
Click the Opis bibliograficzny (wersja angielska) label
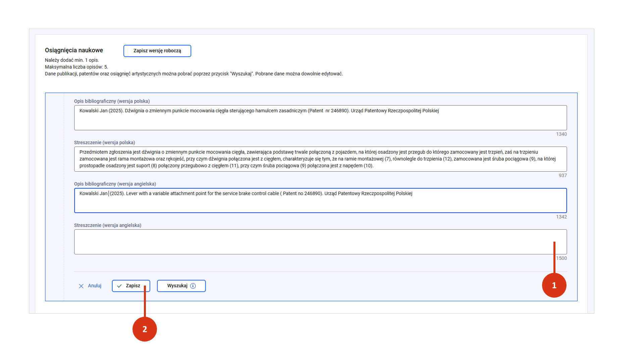(x=115, y=184)
